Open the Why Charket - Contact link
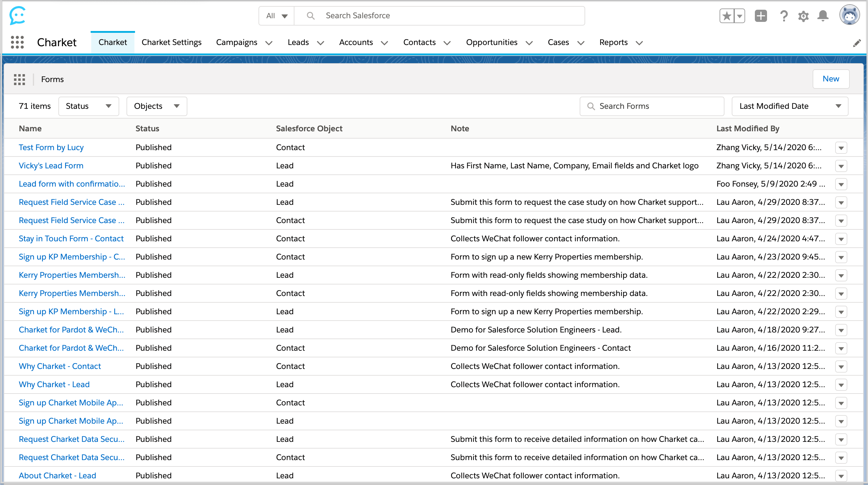868x485 pixels. point(60,366)
